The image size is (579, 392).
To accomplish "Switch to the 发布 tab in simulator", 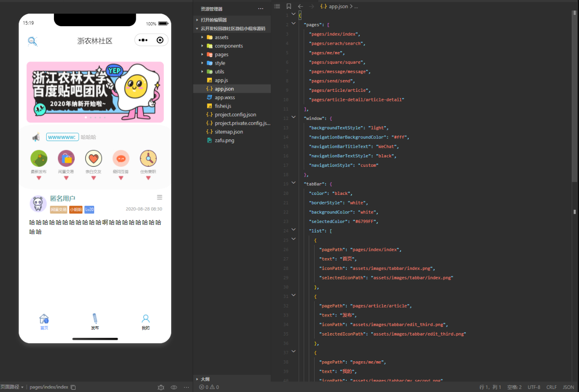I will point(95,321).
